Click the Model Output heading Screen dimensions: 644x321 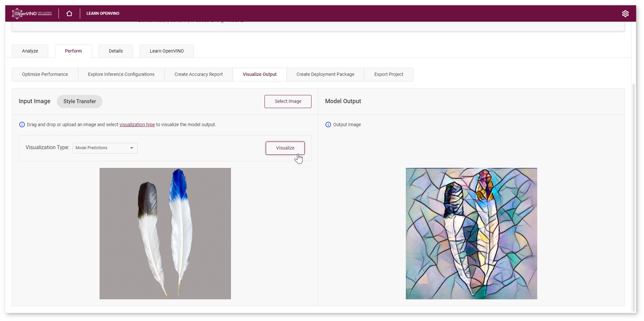tap(343, 101)
